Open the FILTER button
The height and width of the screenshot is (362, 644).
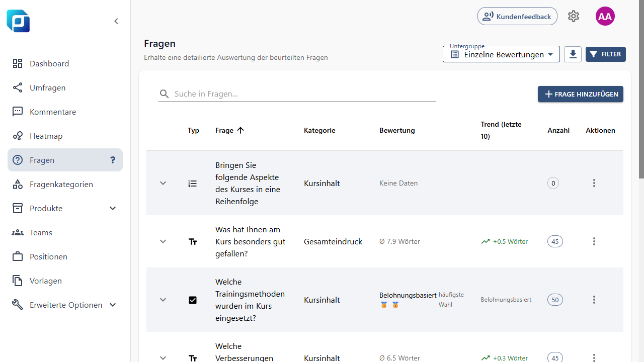click(606, 54)
